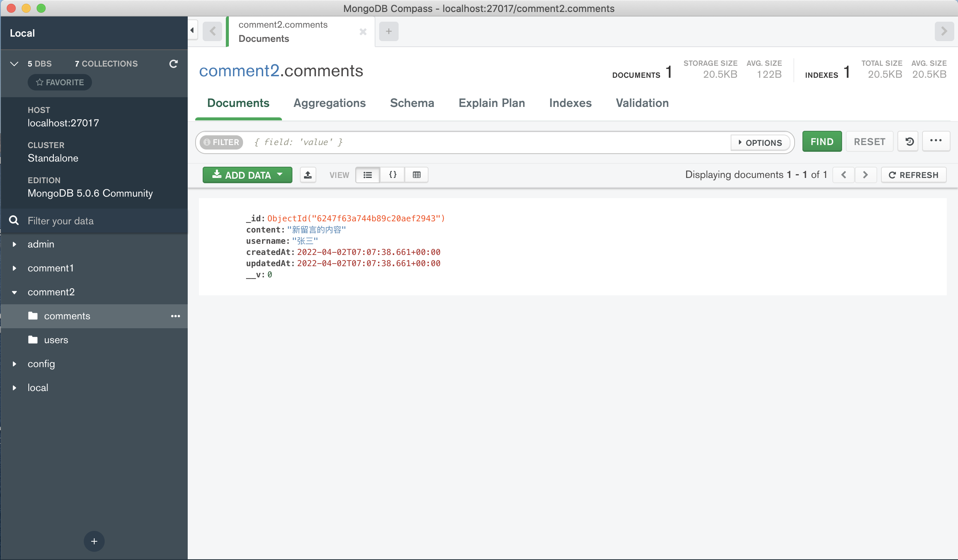Switch to list view
The width and height of the screenshot is (958, 560).
pos(368,175)
